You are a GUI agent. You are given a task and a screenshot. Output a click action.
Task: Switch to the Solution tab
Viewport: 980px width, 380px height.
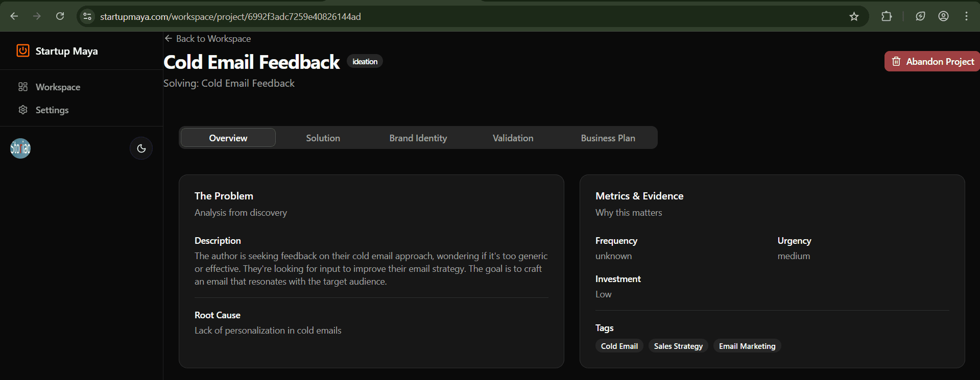323,138
